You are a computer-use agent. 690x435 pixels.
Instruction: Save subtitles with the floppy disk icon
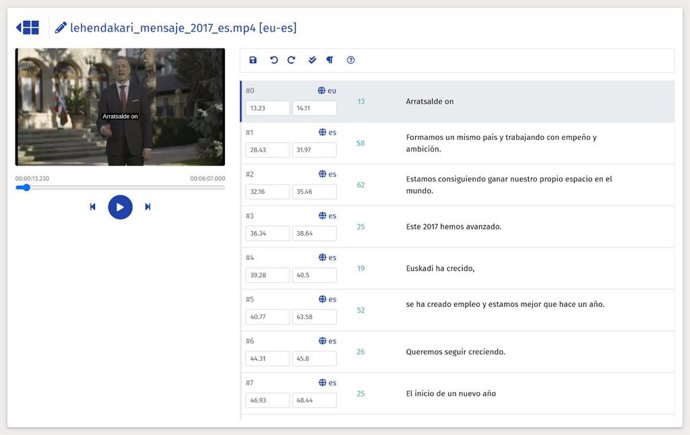pos(253,60)
